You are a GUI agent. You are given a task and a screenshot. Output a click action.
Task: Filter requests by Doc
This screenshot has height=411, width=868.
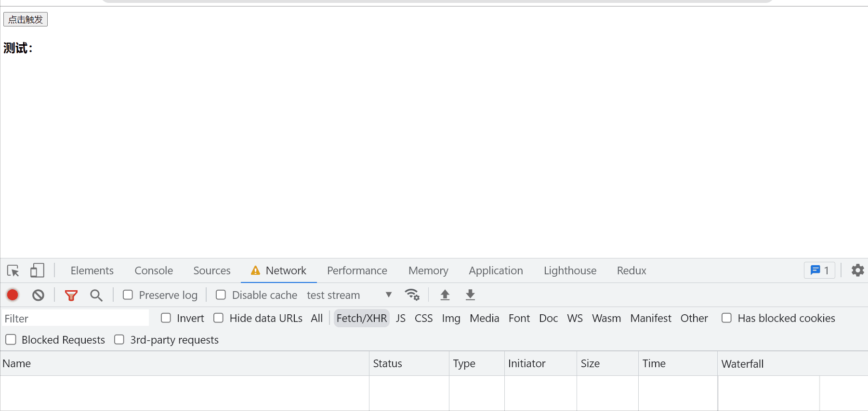coord(548,318)
